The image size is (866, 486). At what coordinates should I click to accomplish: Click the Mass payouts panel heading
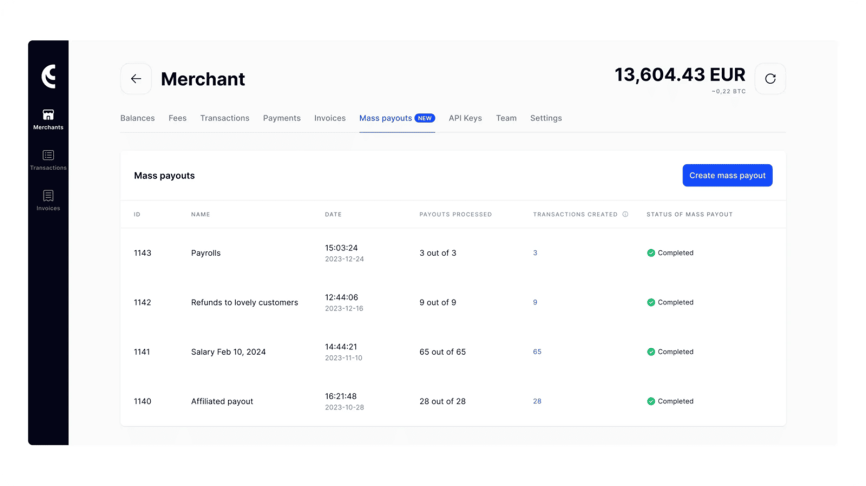[164, 176]
